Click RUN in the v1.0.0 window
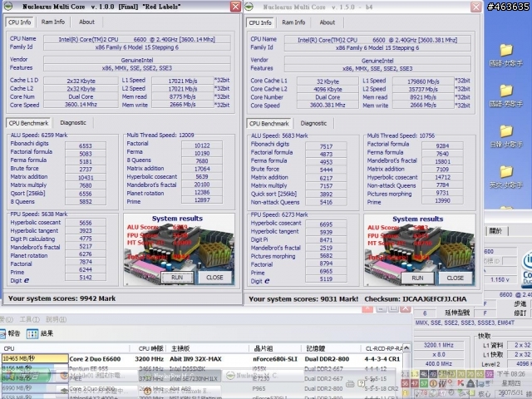This screenshot has height=399, width=532. pos(177,278)
